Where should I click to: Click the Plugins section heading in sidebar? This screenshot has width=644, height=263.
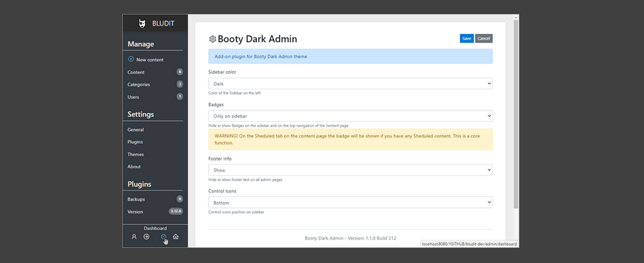click(x=139, y=184)
